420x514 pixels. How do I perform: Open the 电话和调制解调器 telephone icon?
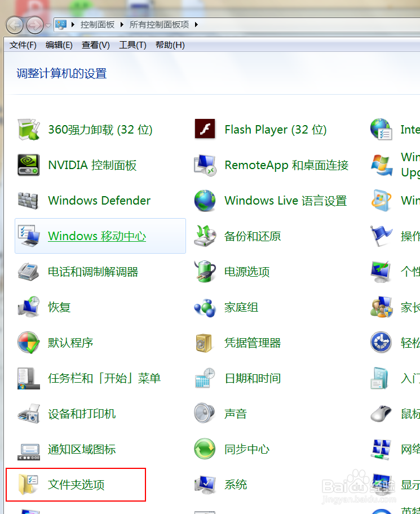point(29,272)
